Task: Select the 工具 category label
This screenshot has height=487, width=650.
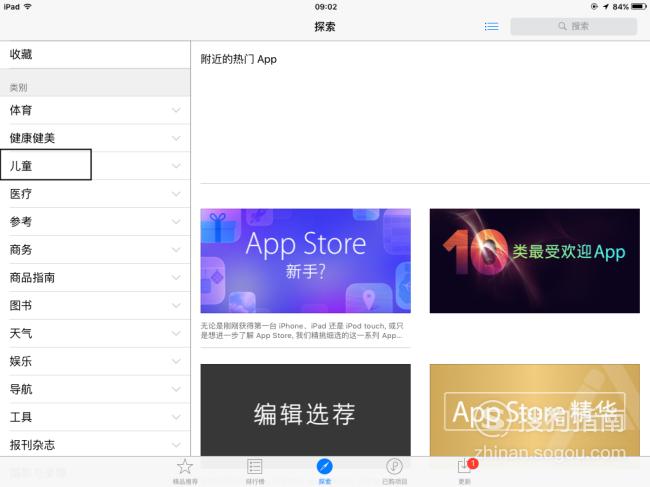Action: 21,417
